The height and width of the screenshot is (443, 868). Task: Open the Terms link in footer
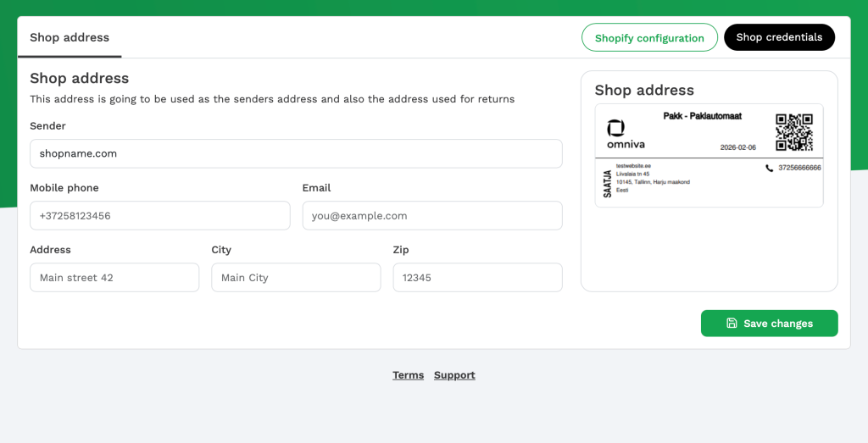(408, 375)
